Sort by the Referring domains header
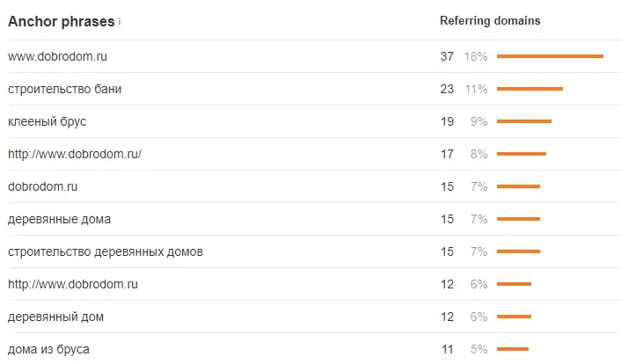 490,20
